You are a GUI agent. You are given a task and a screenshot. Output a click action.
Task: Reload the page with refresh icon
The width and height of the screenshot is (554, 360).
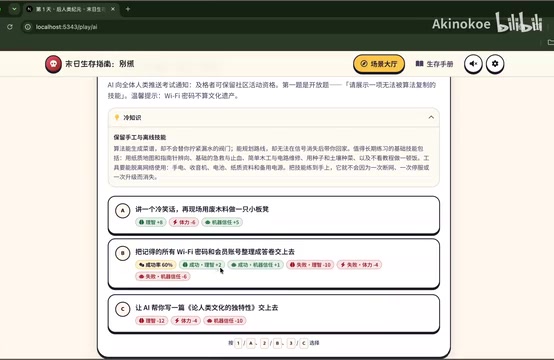tap(10, 27)
